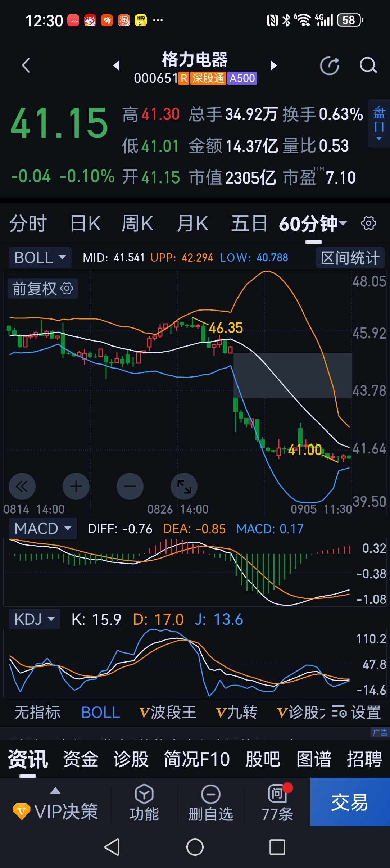Tap the R margin-trading badge
This screenshot has width=390, height=868.
pos(184,78)
